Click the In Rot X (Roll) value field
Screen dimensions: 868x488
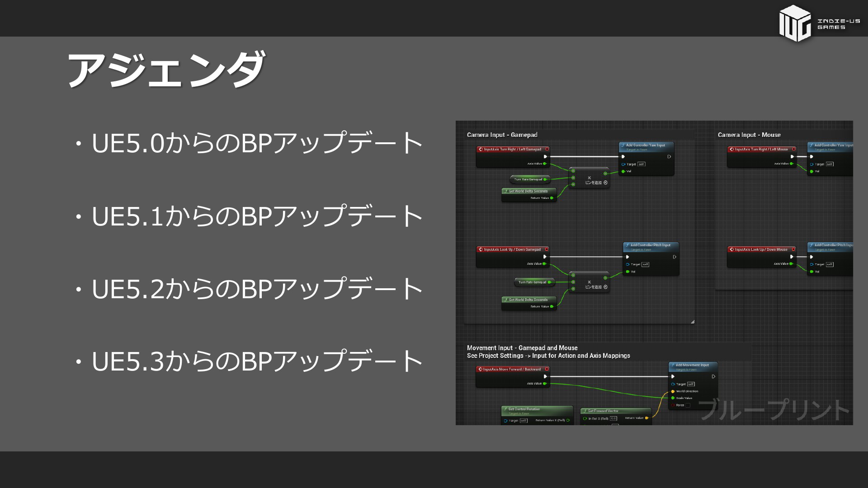613,418
